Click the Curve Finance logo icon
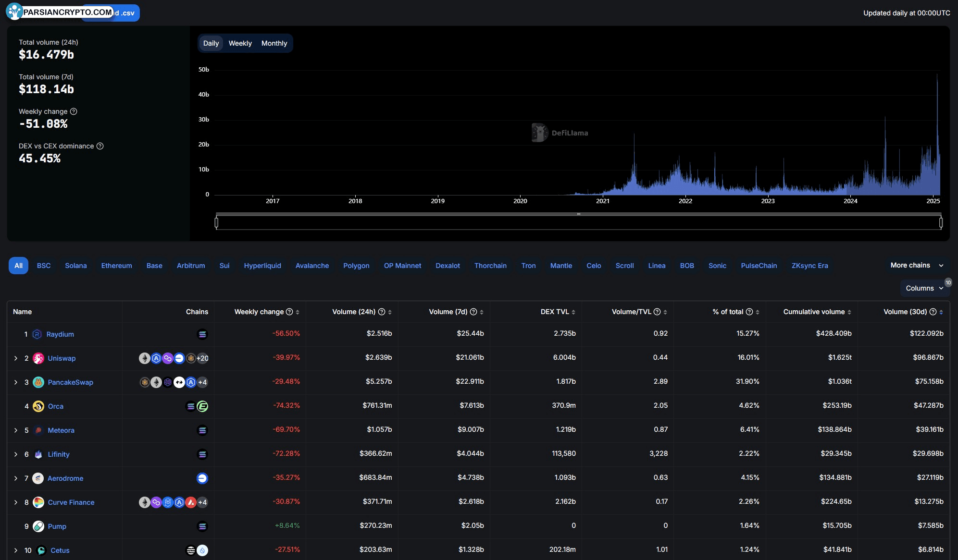Screen dimensions: 958x560 coord(38,502)
